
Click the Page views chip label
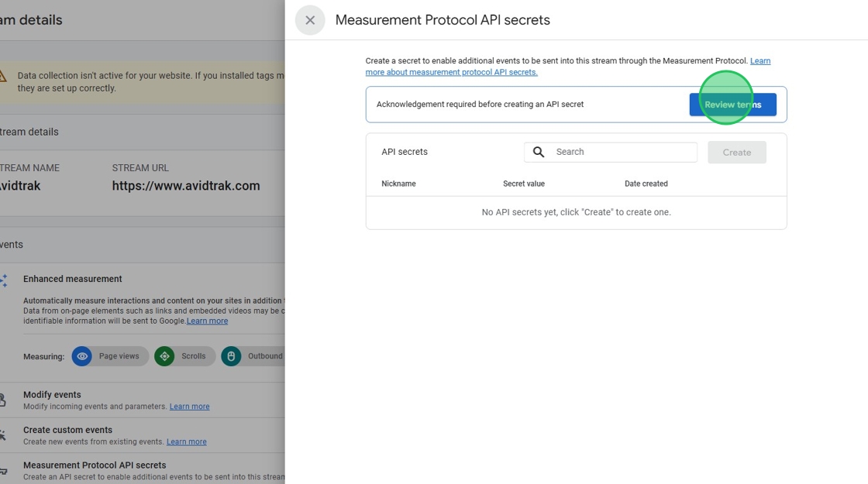point(119,356)
